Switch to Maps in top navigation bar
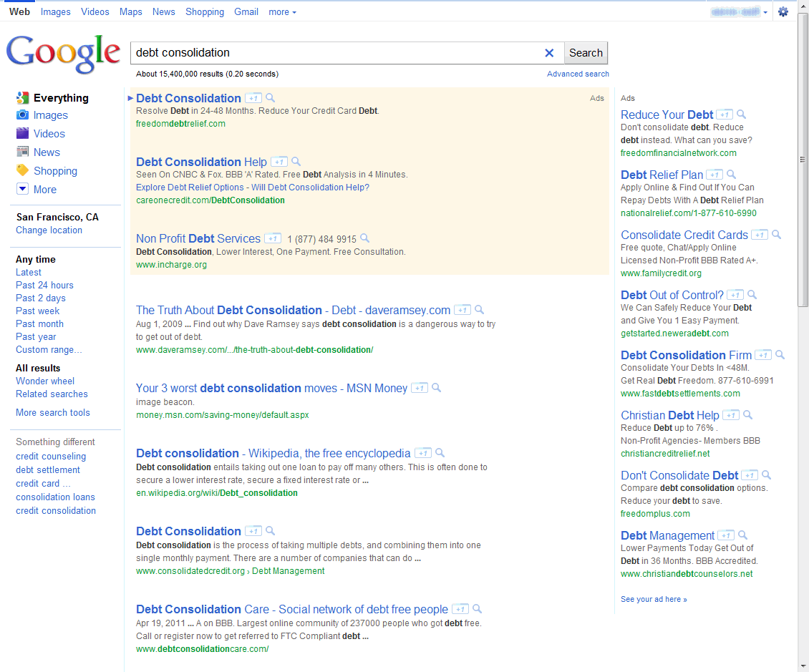The width and height of the screenshot is (809, 672). click(x=130, y=12)
